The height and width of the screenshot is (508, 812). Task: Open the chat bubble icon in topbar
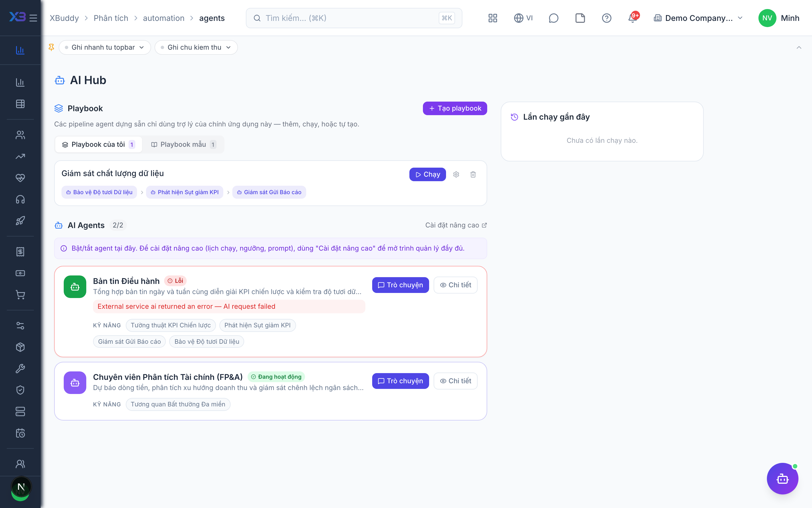pyautogui.click(x=553, y=18)
